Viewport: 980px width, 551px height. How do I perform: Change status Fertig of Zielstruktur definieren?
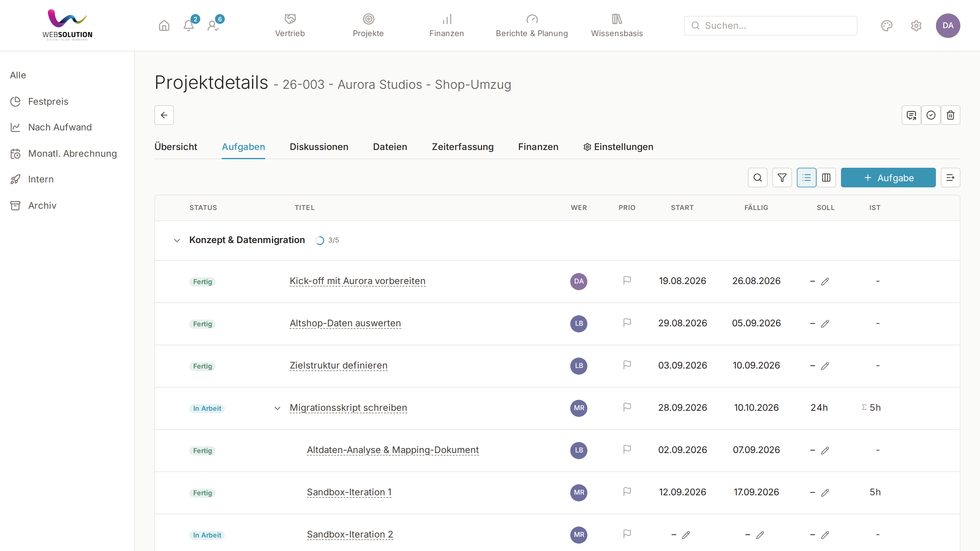click(202, 366)
